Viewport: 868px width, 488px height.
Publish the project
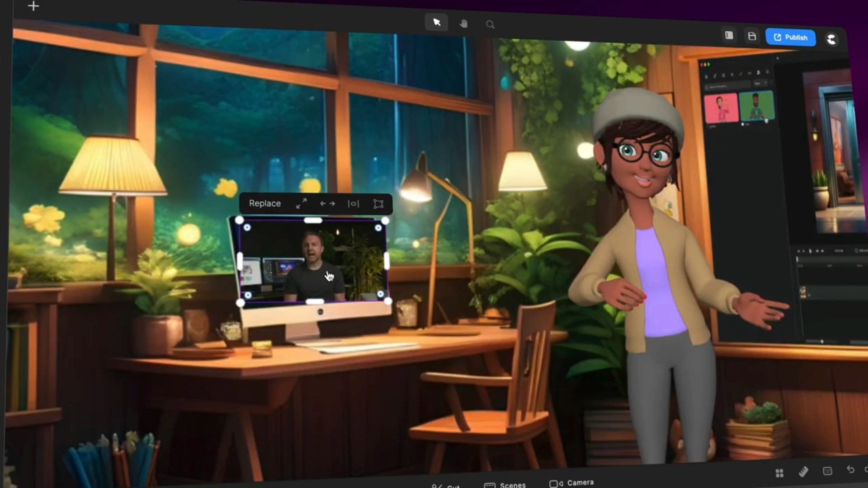pyautogui.click(x=790, y=38)
